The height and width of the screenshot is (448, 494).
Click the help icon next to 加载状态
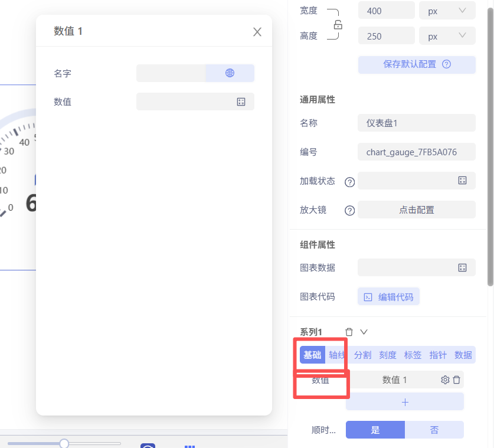pos(349,182)
